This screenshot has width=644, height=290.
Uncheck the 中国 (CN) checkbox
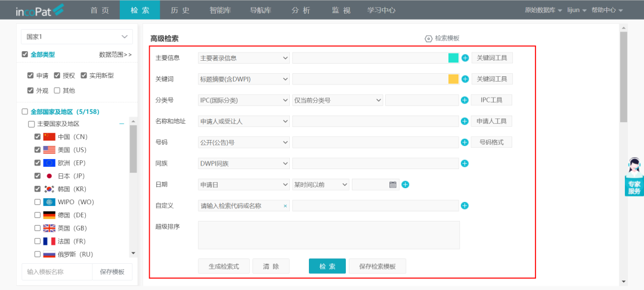[38, 136]
